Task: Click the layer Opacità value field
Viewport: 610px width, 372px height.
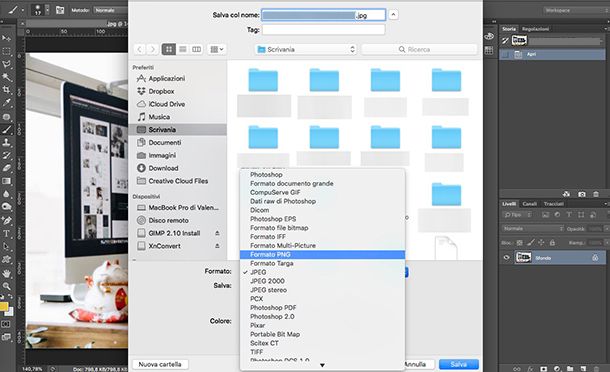Action: (x=595, y=229)
